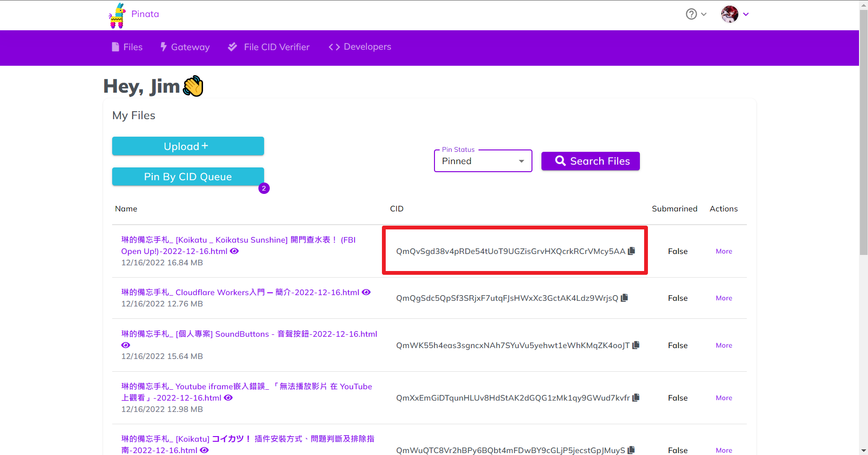Copy CID of SoundButtons file
This screenshot has height=455, width=868.
pos(636,345)
